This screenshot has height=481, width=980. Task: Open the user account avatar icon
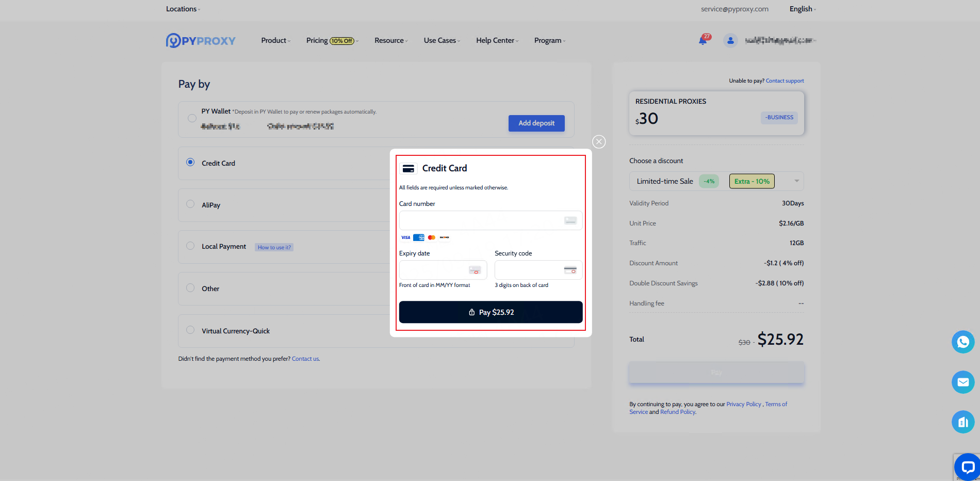click(x=730, y=40)
